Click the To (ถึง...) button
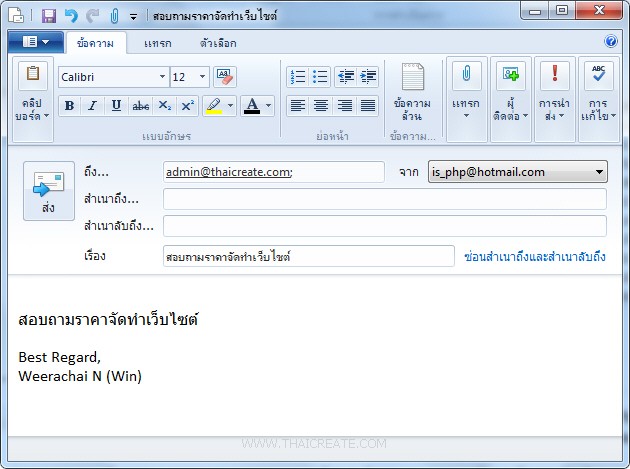Screen dimensions: 630x469 pyautogui.click(x=96, y=172)
